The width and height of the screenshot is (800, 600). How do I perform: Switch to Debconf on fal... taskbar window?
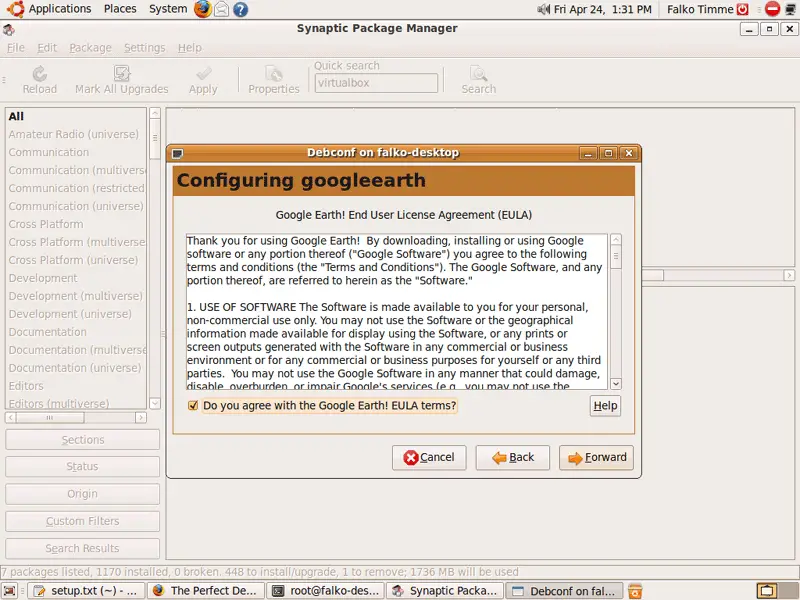pyautogui.click(x=565, y=591)
